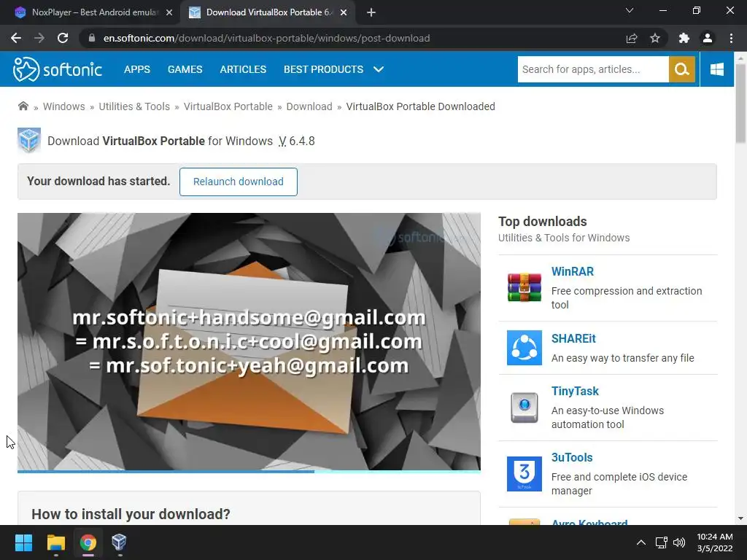Open File Explorer from taskbar
747x560 pixels.
point(55,542)
